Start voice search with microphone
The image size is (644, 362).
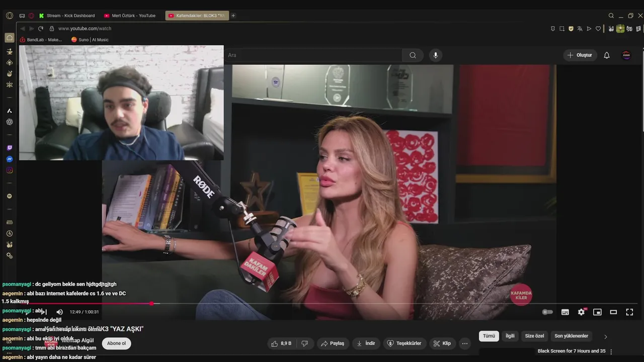(436, 55)
